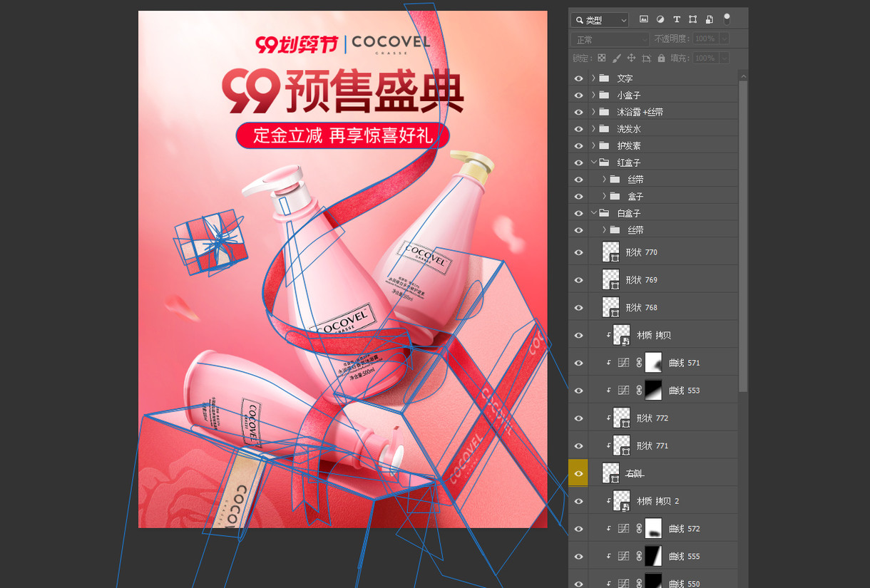
Task: Collapse the 白盒子 layer group
Action: click(593, 213)
